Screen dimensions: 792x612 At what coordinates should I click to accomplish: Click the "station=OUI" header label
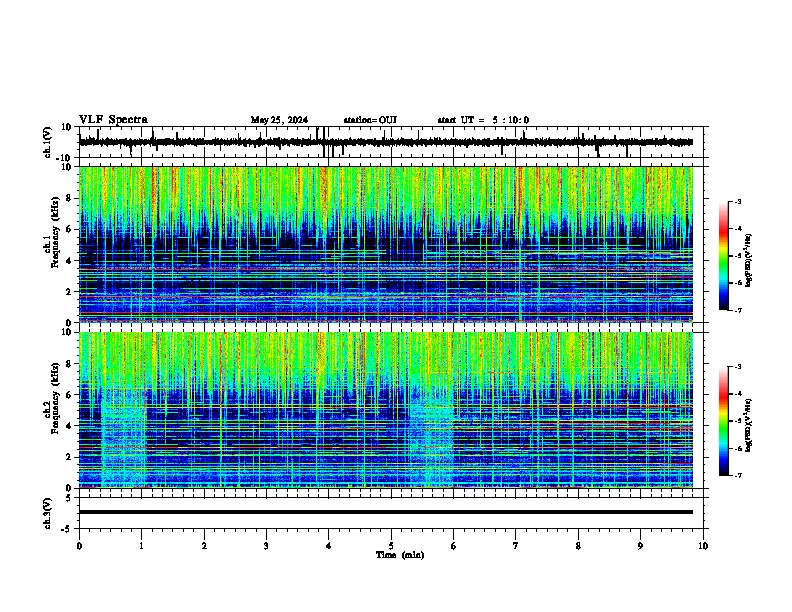[370, 120]
